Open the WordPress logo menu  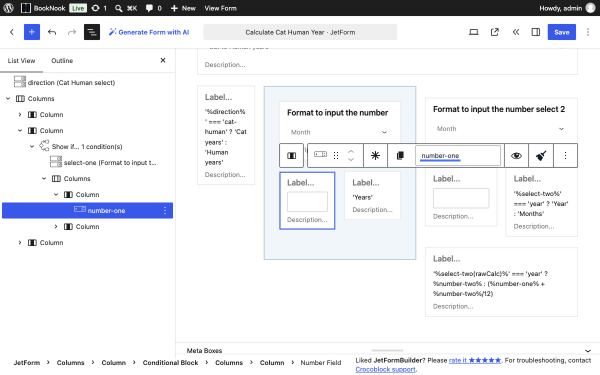point(8,8)
